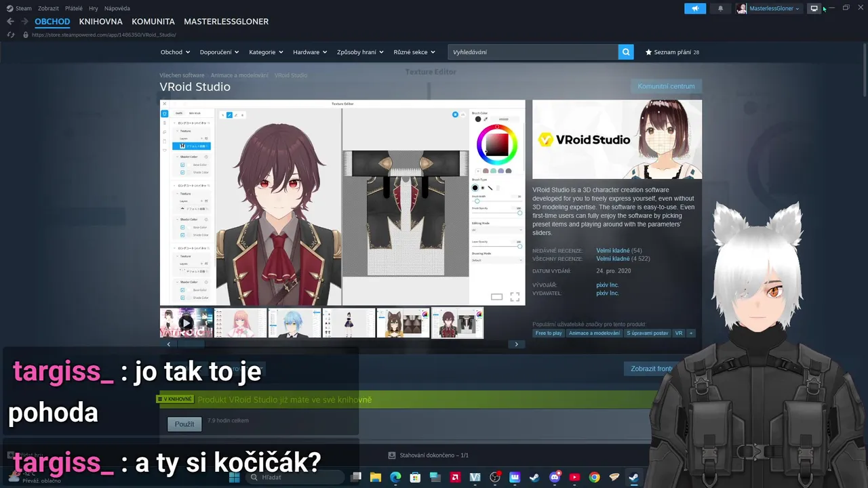
Task: Open the red YouTube taskbar icon
Action: click(574, 477)
